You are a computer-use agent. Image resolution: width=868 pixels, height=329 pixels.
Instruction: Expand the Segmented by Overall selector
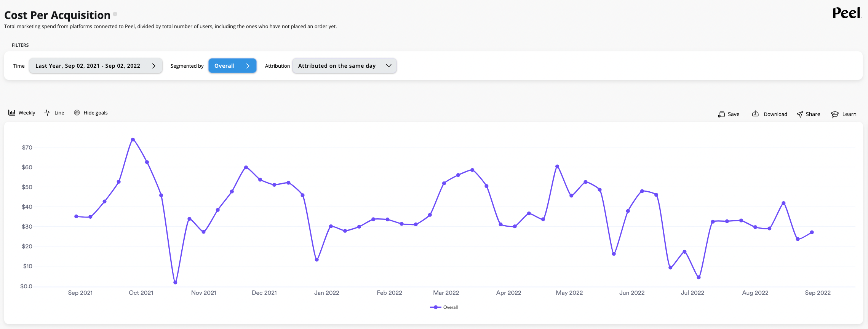[232, 66]
